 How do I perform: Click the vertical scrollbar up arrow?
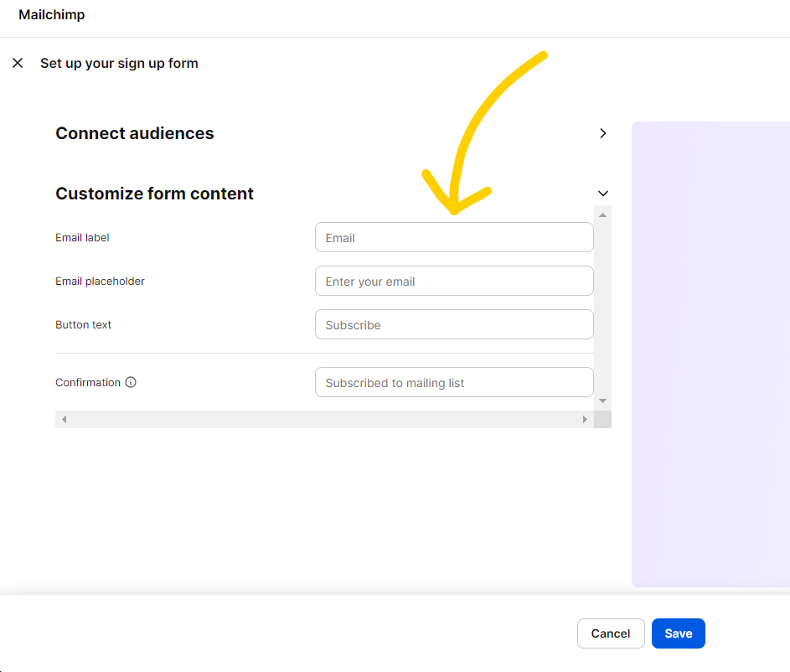[x=602, y=215]
